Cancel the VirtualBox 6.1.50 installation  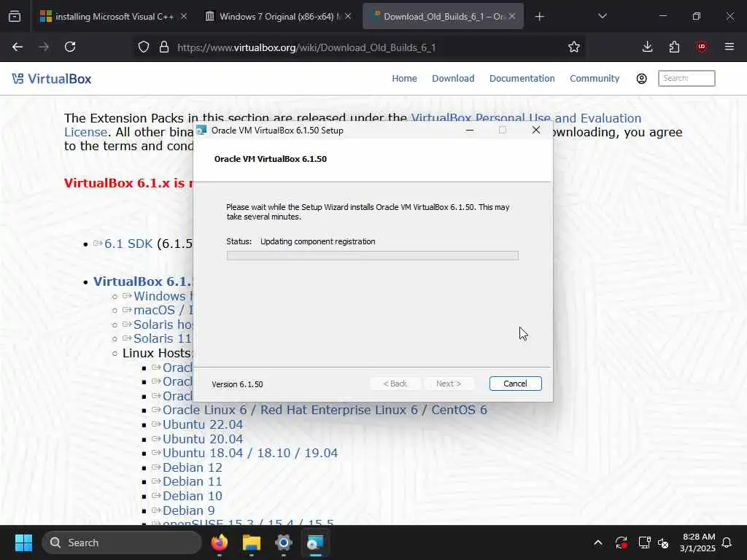[515, 384]
